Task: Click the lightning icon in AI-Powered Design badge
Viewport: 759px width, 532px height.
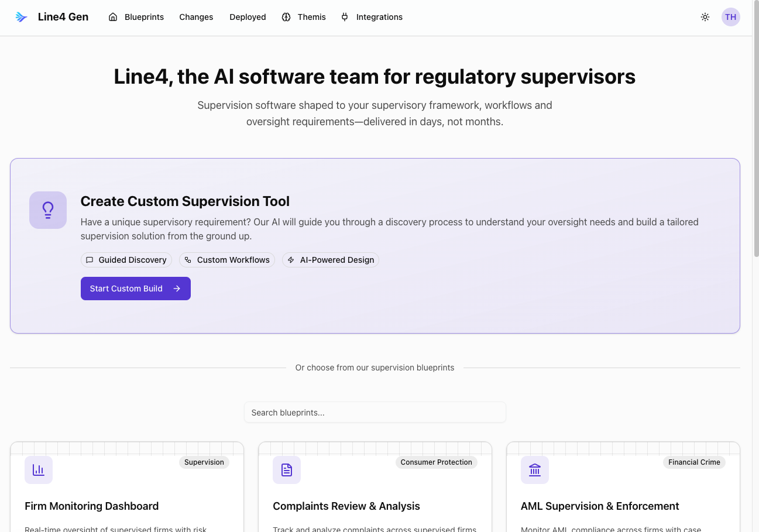Action: (291, 259)
